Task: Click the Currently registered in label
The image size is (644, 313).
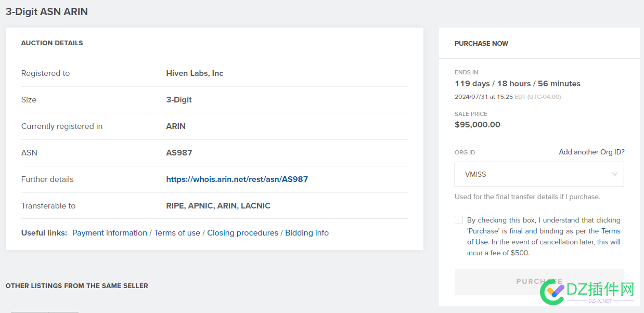Action: pos(62,126)
